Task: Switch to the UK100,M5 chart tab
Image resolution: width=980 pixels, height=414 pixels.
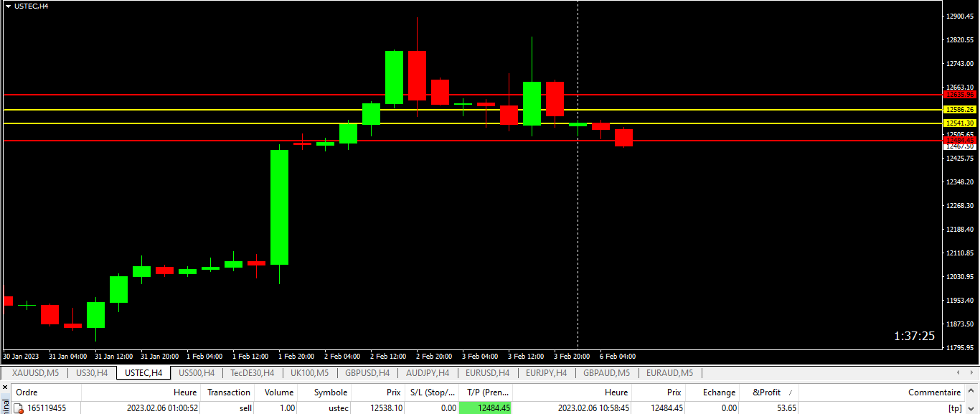Action: [x=309, y=373]
